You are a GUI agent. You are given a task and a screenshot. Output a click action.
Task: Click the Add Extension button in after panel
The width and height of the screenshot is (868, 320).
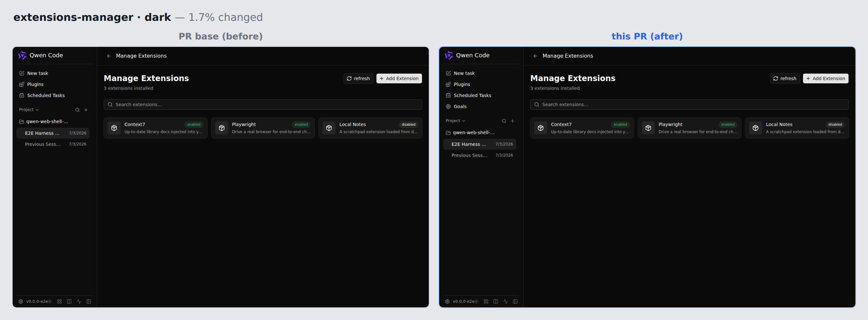(826, 79)
